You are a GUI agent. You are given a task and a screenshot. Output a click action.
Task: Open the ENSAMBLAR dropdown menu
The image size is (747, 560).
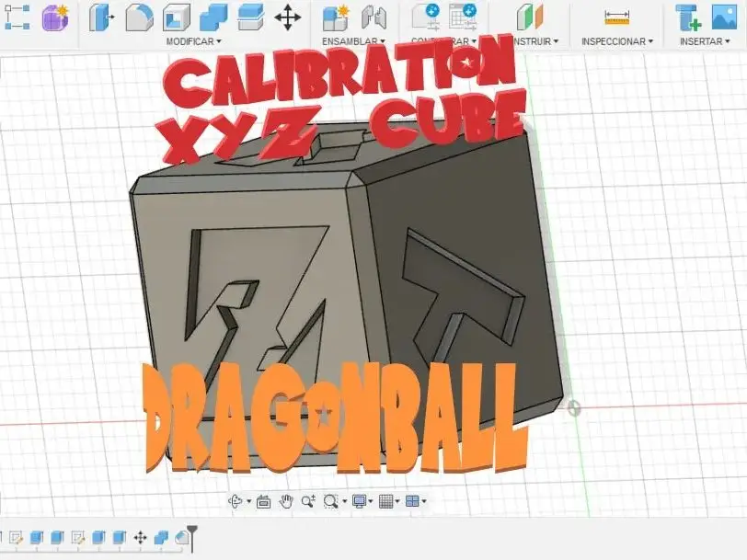(353, 41)
